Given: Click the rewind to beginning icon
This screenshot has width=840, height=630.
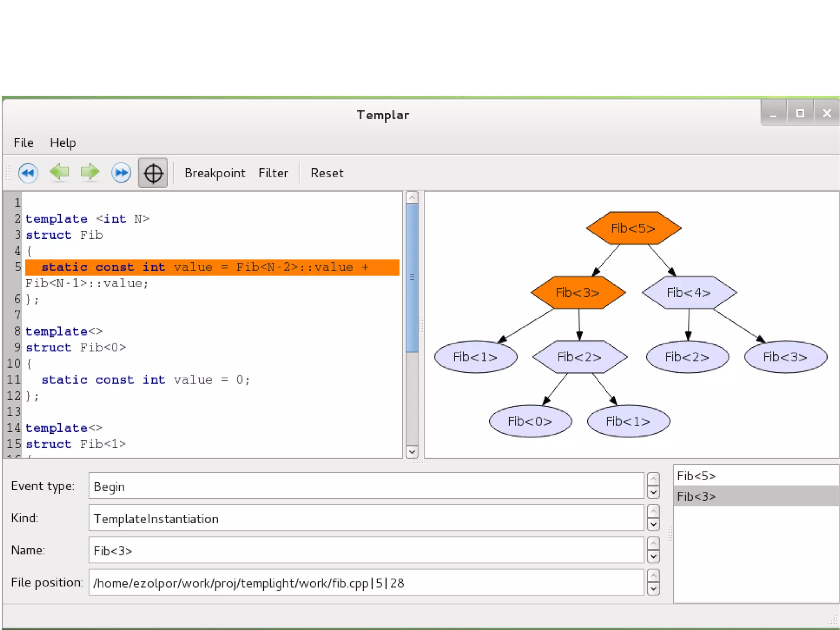Looking at the screenshot, I should point(28,173).
